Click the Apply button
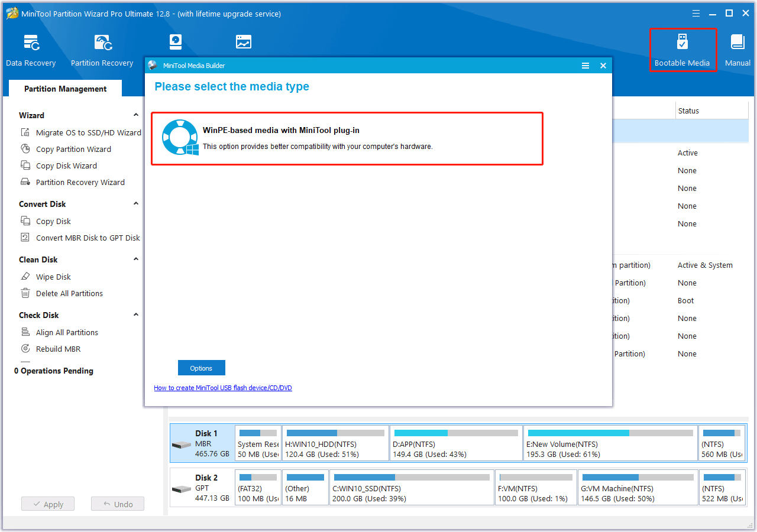The width and height of the screenshot is (757, 532). pyautogui.click(x=48, y=504)
